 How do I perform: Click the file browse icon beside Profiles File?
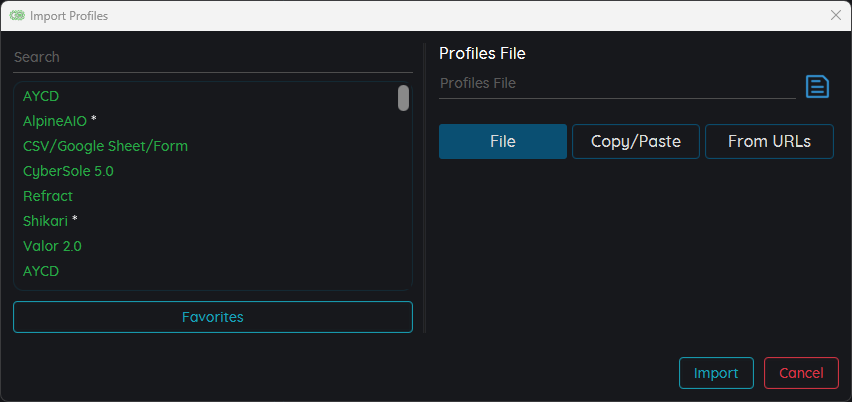[817, 87]
